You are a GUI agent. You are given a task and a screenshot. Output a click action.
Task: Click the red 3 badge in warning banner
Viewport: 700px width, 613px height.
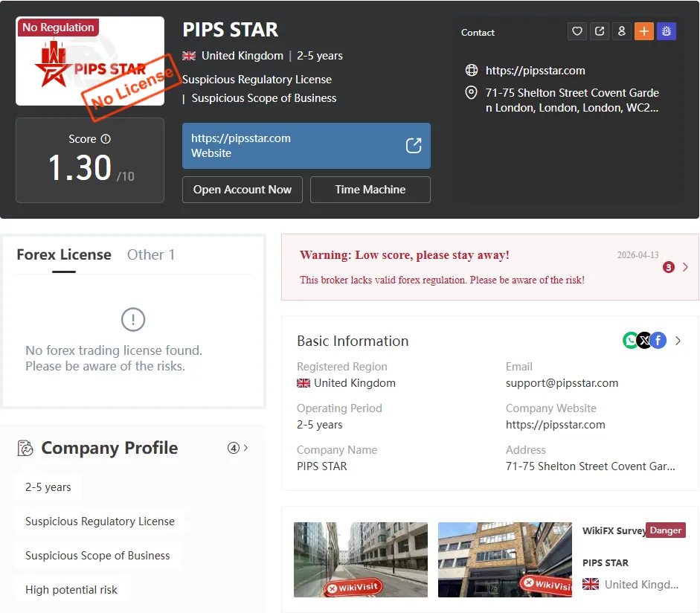(668, 267)
